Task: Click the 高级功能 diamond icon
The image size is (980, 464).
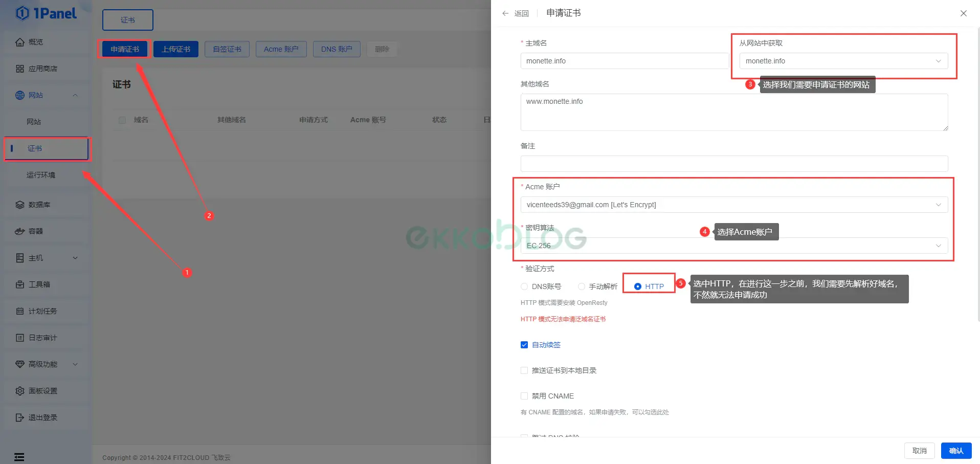Action: click(20, 364)
